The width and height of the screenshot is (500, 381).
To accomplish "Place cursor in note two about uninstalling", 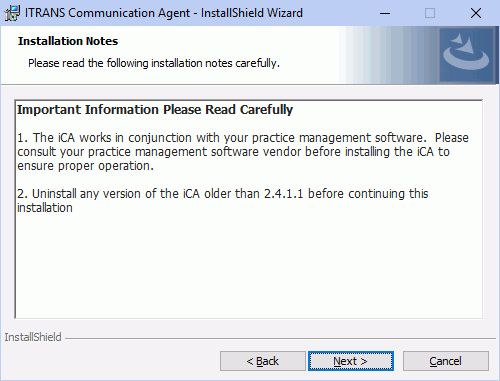I will (223, 201).
